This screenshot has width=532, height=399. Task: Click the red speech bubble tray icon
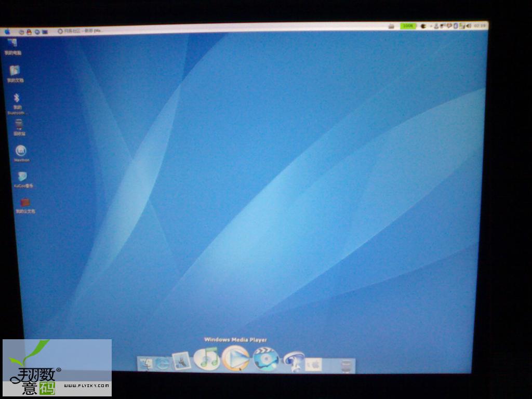point(449,25)
